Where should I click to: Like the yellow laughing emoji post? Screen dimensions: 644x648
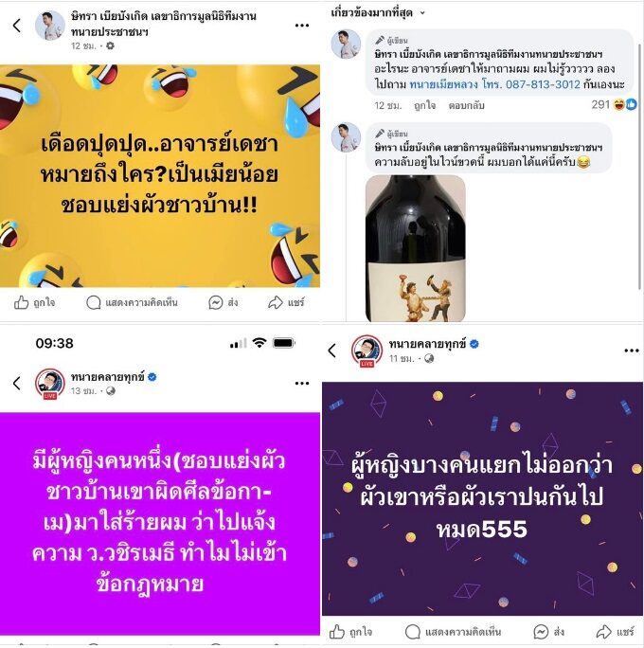[x=34, y=302]
